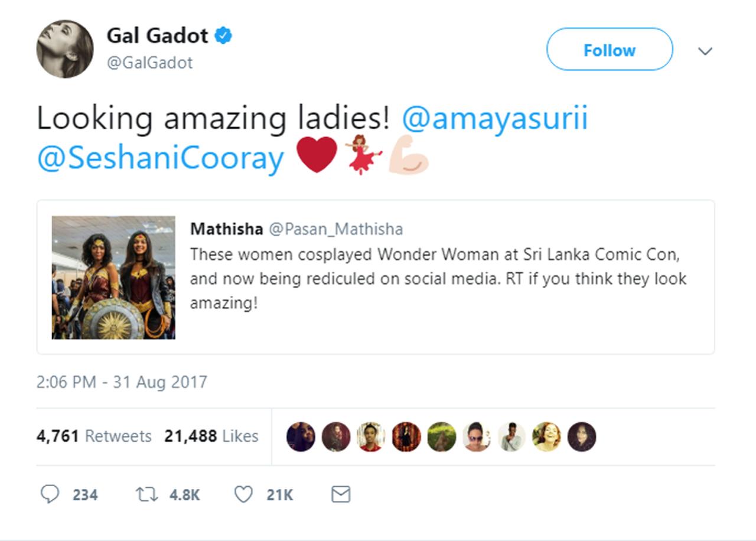756x541 pixels.
Task: Like the tweet with heart icon
Action: click(243, 494)
